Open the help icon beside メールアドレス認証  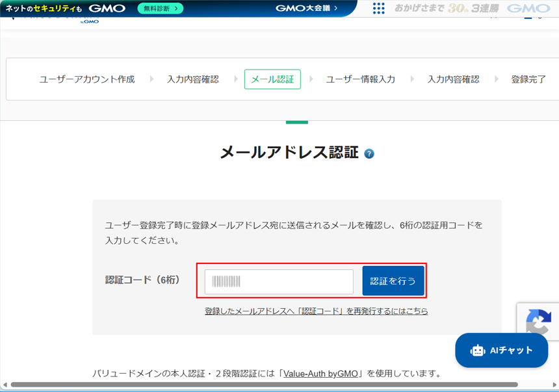[x=369, y=153]
